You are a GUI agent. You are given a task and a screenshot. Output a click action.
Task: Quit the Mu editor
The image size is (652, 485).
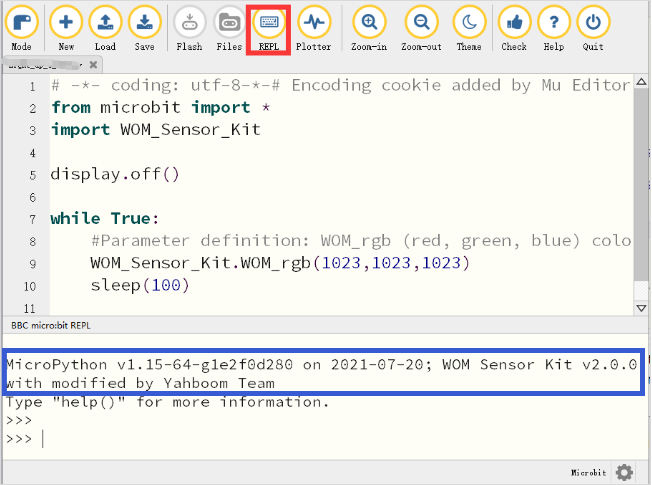(x=593, y=28)
